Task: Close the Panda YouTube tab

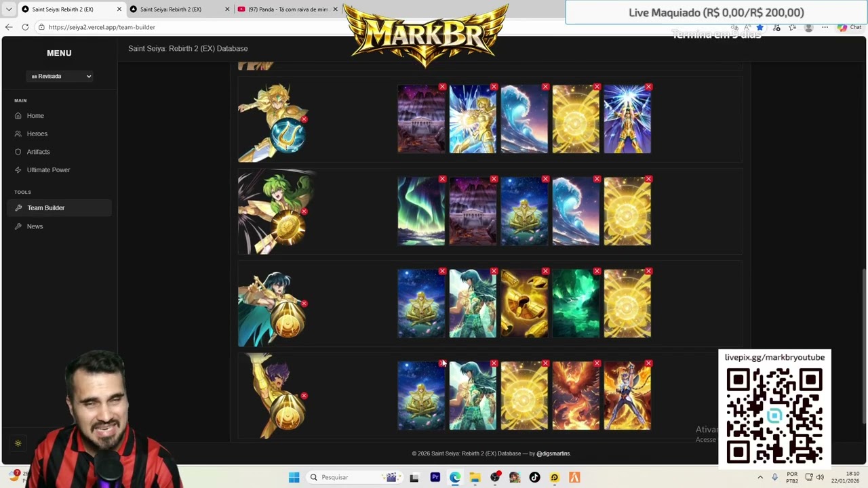Action: point(335,9)
